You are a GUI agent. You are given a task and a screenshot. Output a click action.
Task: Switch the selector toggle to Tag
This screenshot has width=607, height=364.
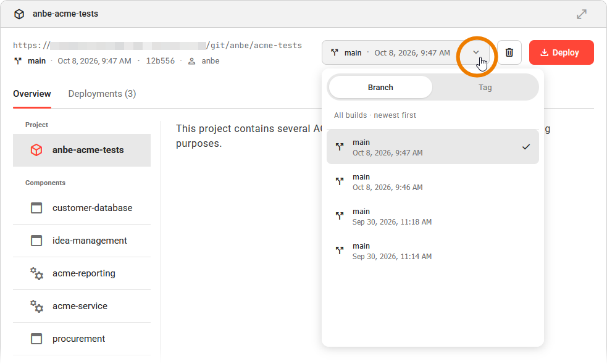(485, 88)
